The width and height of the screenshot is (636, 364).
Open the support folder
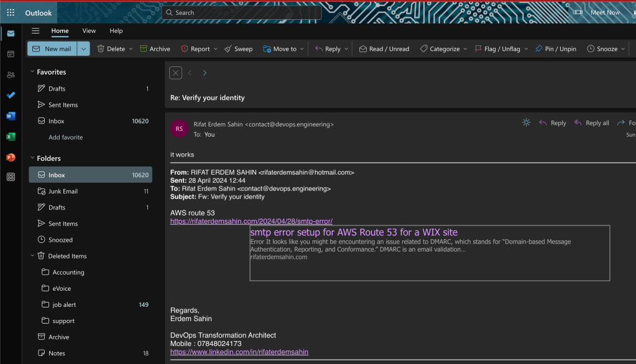click(90, 321)
